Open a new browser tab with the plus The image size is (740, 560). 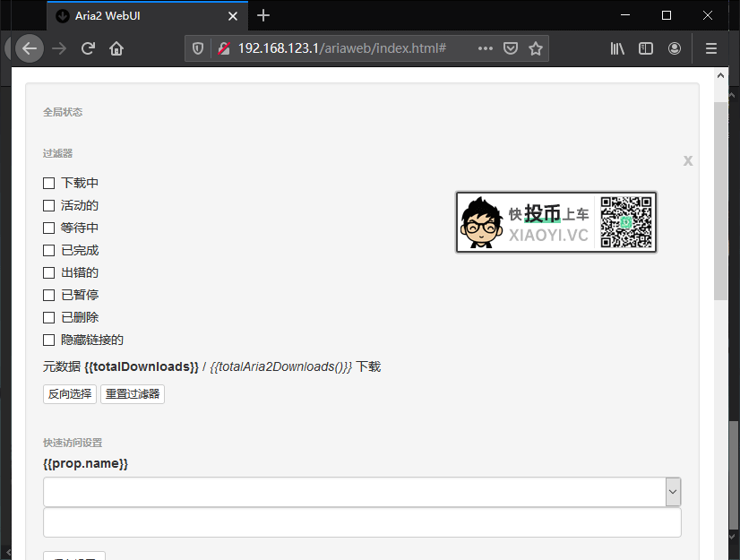coord(262,15)
